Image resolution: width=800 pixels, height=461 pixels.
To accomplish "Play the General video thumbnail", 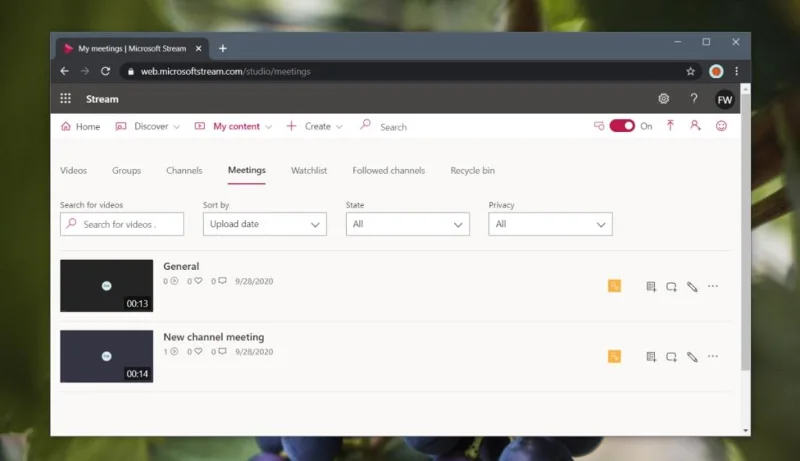I will 107,286.
